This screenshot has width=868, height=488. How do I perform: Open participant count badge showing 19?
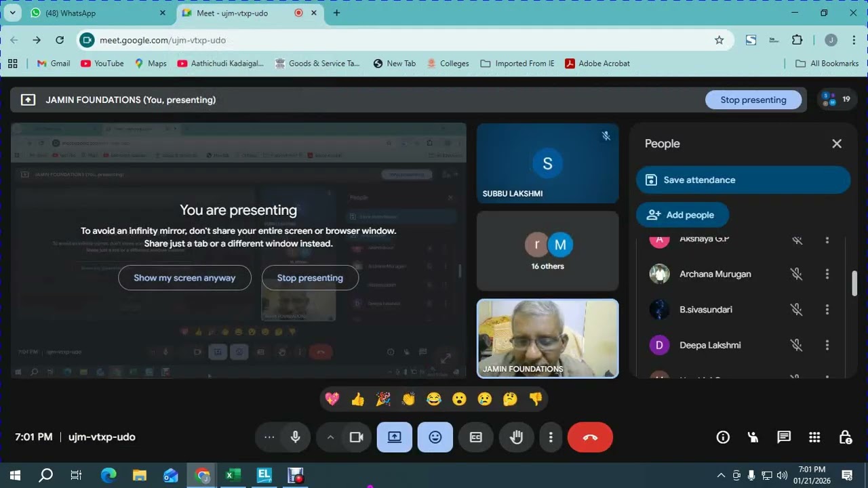(x=837, y=100)
